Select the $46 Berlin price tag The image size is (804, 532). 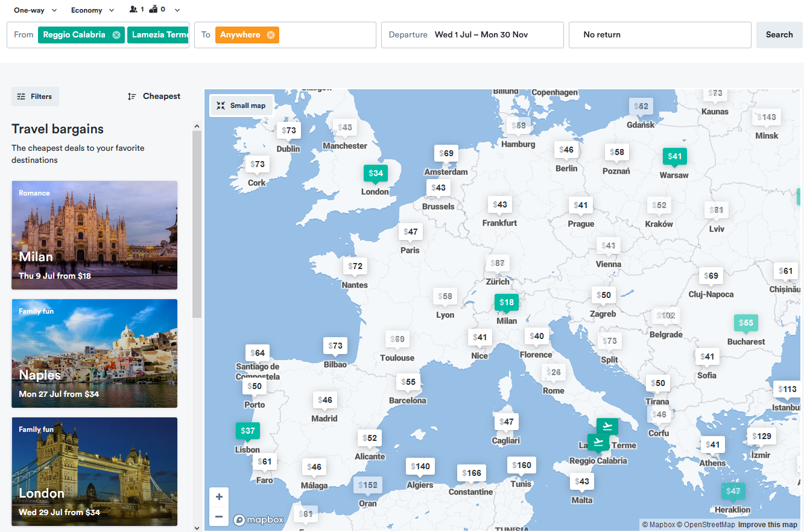(566, 150)
